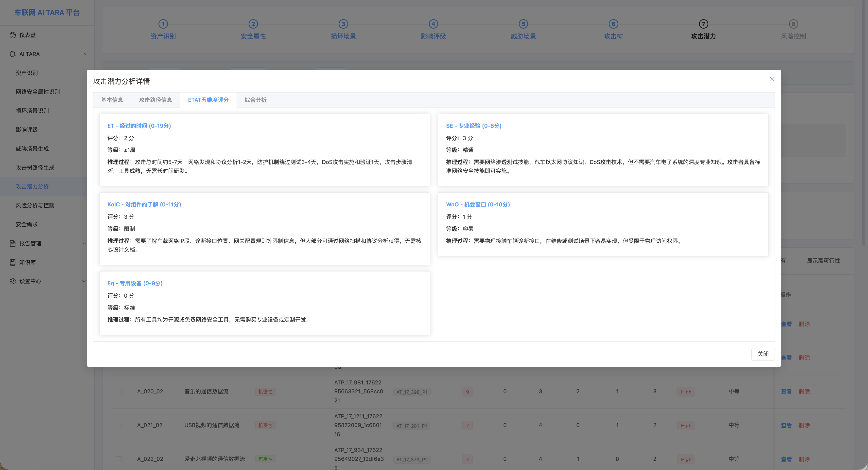
Task: Click the AI TARA chip icon
Action: (13, 54)
